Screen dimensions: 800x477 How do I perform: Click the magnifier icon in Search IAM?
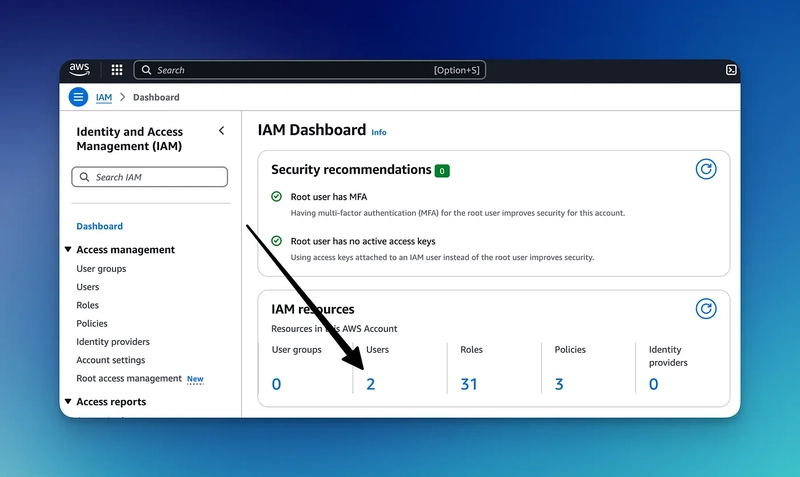[x=84, y=177]
